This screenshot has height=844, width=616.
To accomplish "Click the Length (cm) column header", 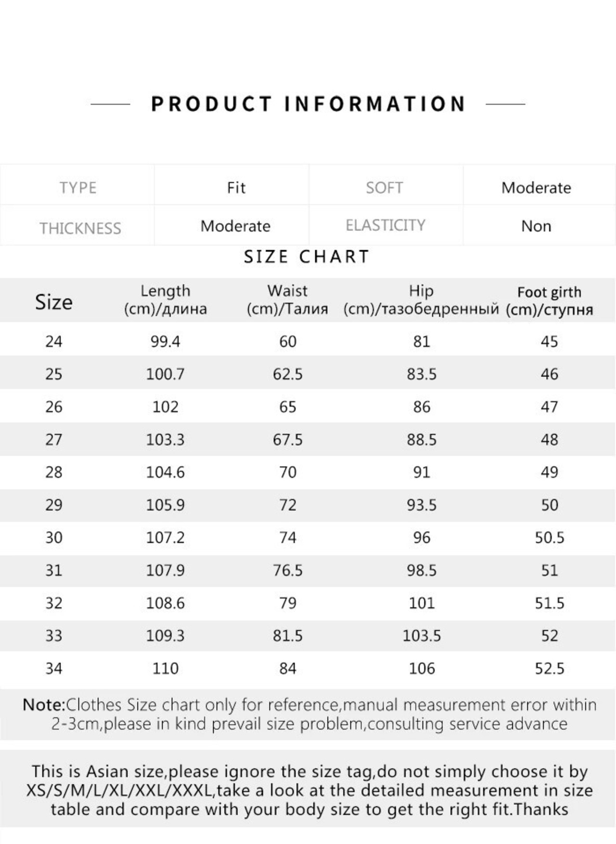I will tap(165, 300).
